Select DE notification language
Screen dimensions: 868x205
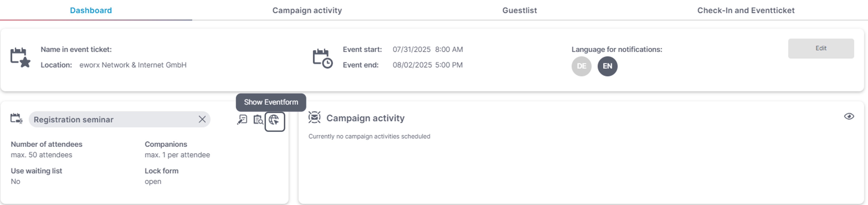[581, 66]
